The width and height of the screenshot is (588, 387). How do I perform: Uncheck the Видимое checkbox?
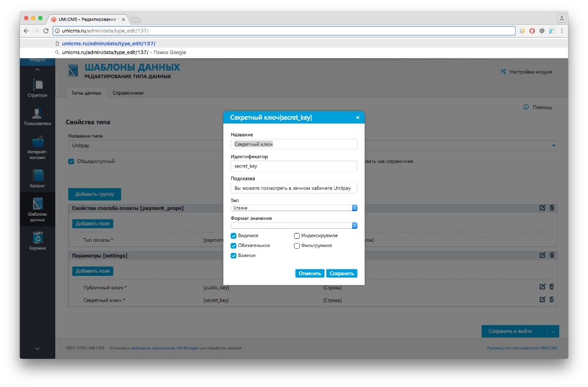click(x=234, y=236)
